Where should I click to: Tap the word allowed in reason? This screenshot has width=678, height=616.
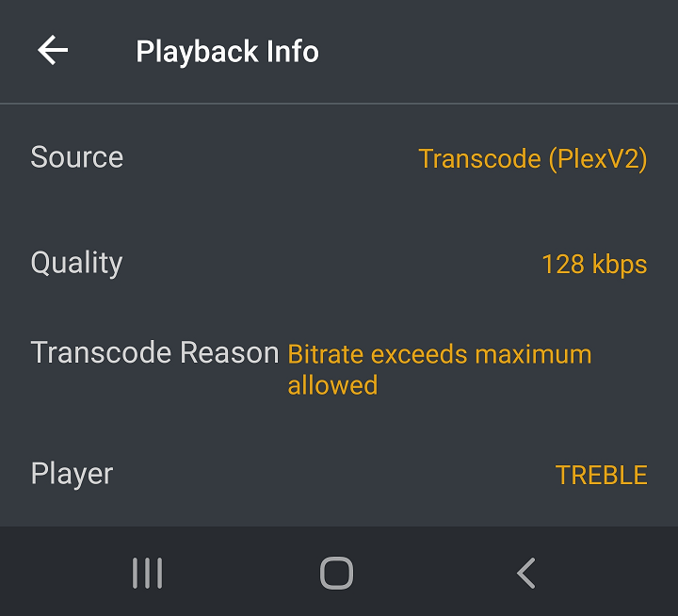(332, 385)
